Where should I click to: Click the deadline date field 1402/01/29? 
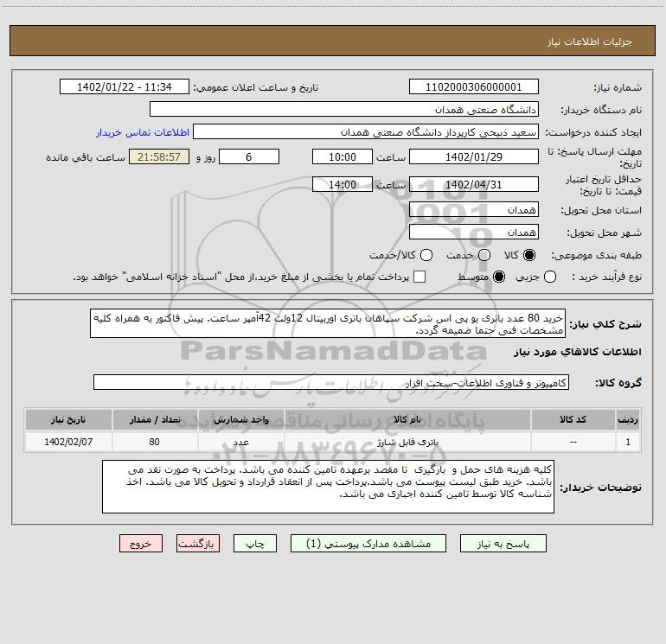pyautogui.click(x=474, y=156)
